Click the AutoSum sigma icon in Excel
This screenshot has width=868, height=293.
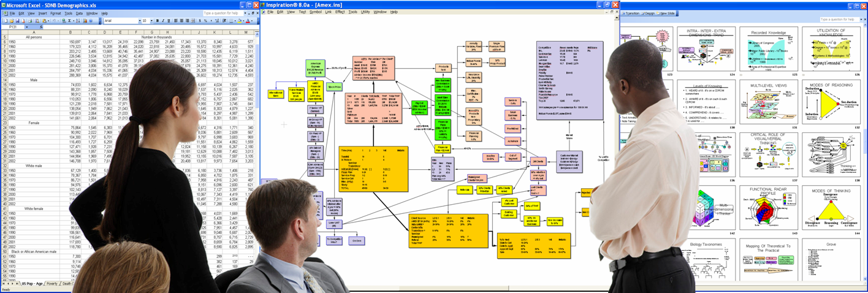[69, 20]
